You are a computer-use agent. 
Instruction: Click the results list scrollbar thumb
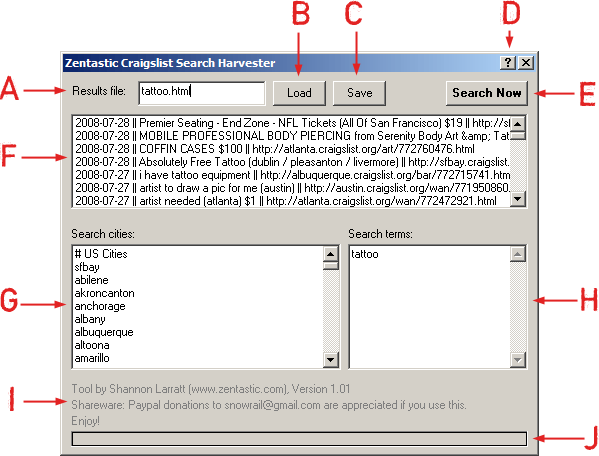(x=518, y=136)
